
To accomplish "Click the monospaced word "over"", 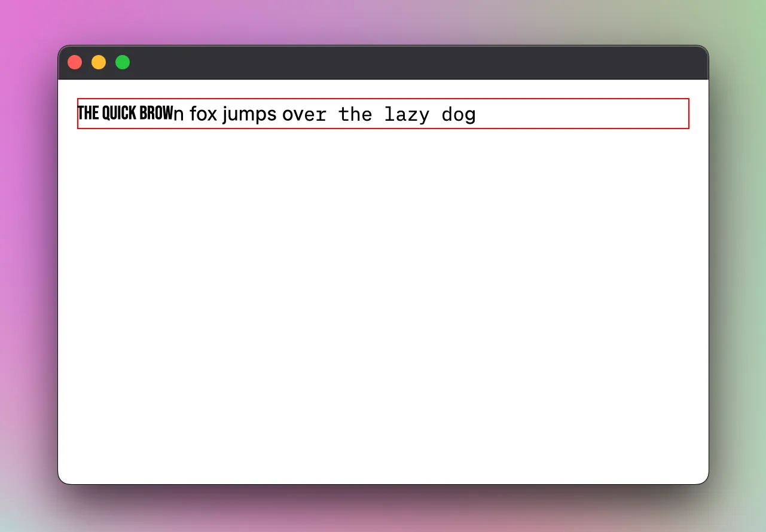I will [x=304, y=114].
